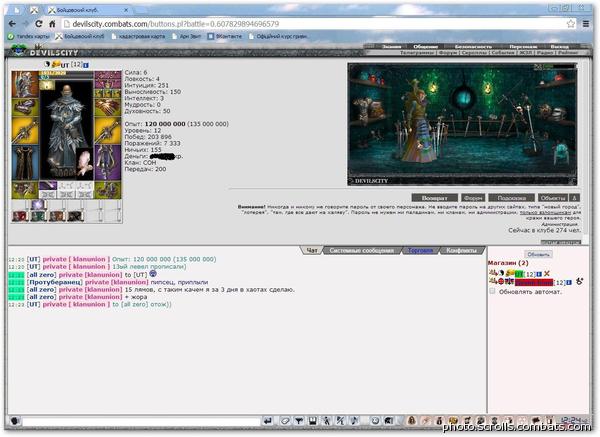Click the room location picture
Viewport: 600px width, 437px height.
[x=462, y=124]
